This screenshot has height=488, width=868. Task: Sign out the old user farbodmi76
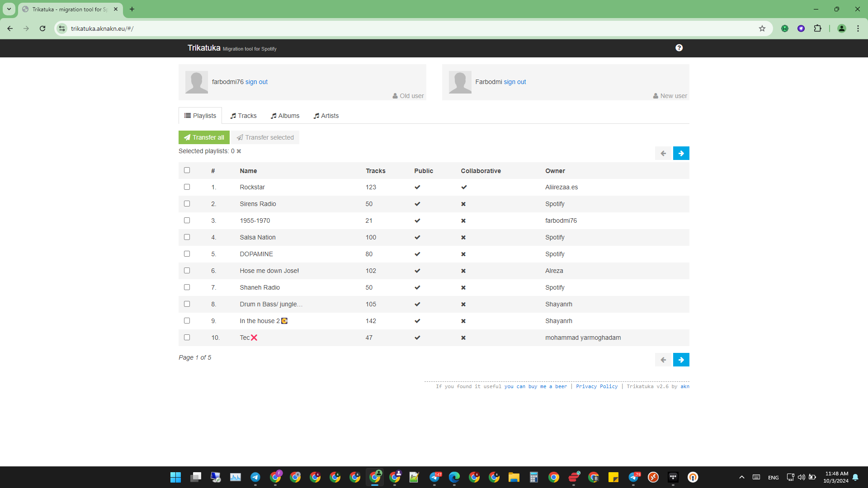pos(256,82)
